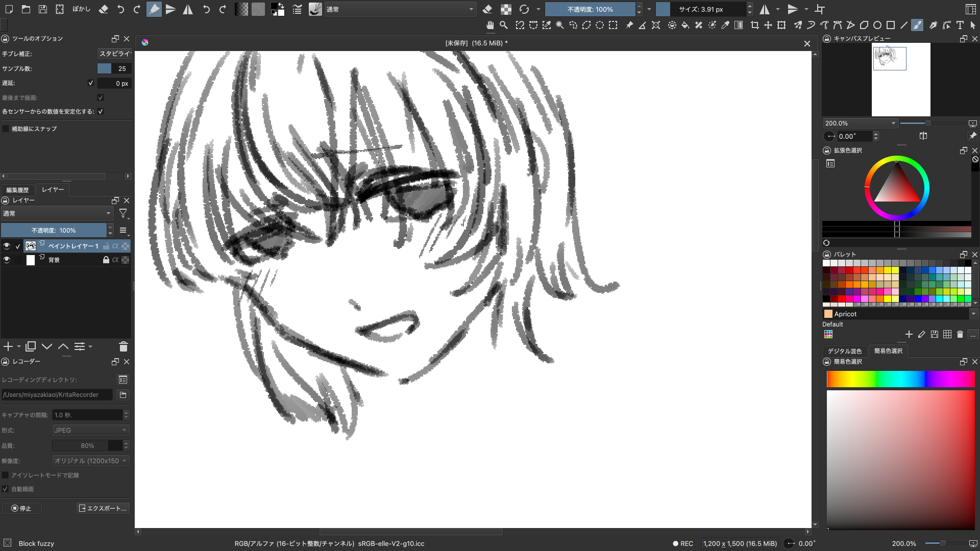This screenshot has width=980, height=551.
Task: Hide ペイントレイヤー 1 with eye icon
Action: tap(7, 246)
